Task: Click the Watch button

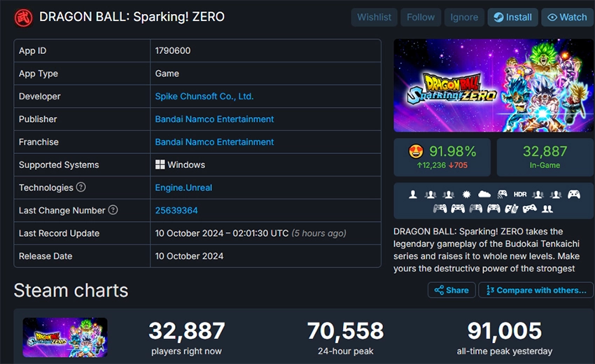Action: click(x=567, y=17)
